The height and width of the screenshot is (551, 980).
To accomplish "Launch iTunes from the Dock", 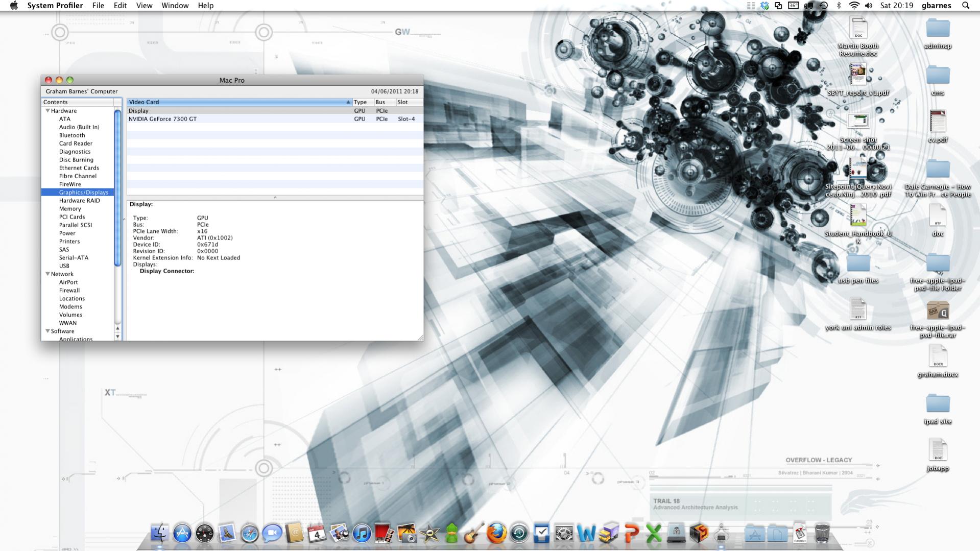I will (362, 533).
